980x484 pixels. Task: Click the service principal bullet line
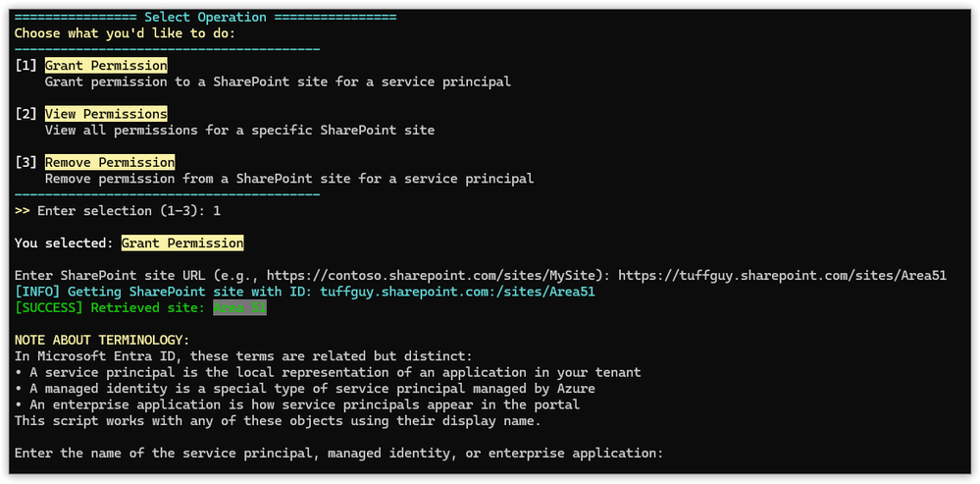pyautogui.click(x=328, y=373)
